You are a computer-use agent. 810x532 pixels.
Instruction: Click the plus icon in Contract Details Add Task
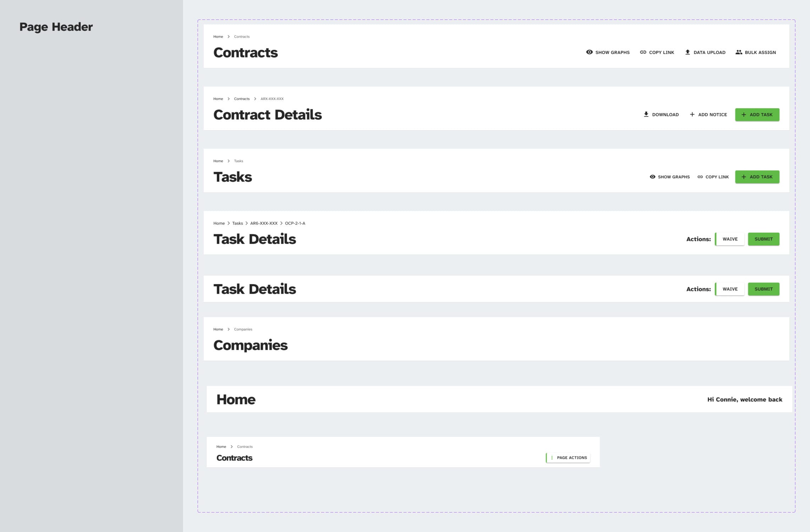click(x=744, y=115)
